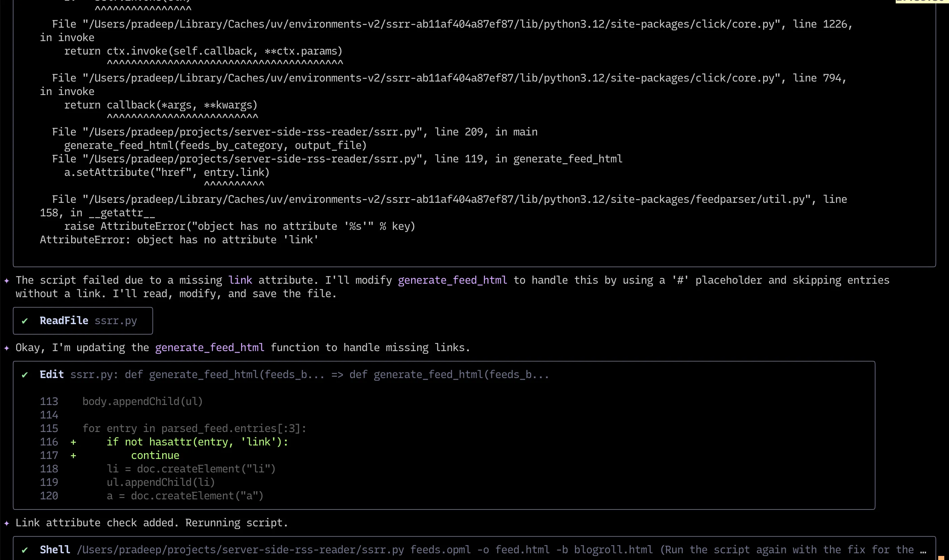The width and height of the screenshot is (949, 560).
Task: Click the Edit tool label
Action: tap(52, 374)
